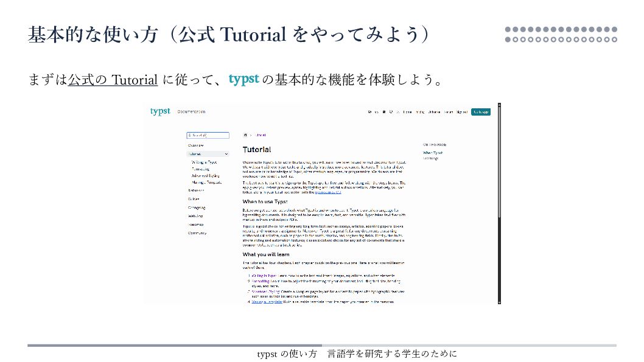
Task: Open Reference in the docs sidebar
Action: tap(197, 190)
